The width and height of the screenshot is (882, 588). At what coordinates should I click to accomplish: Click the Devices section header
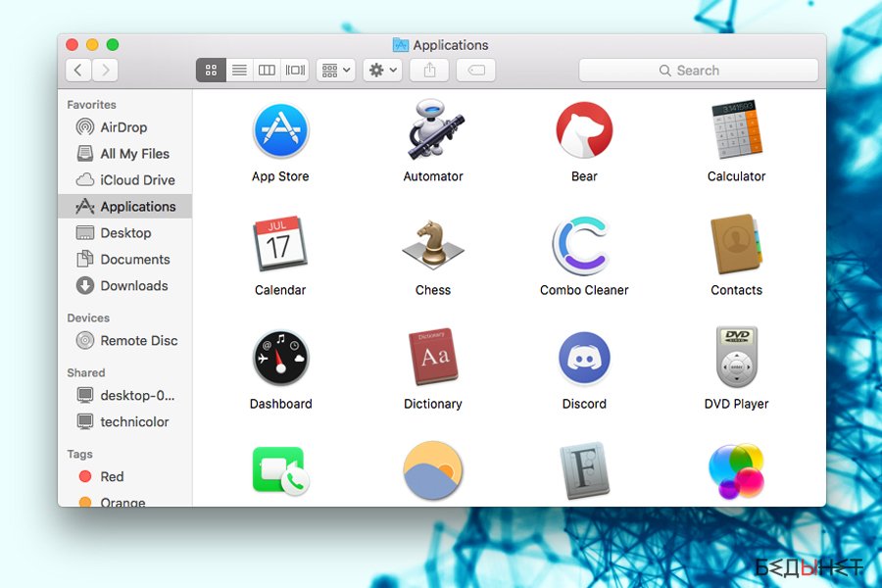coord(88,318)
